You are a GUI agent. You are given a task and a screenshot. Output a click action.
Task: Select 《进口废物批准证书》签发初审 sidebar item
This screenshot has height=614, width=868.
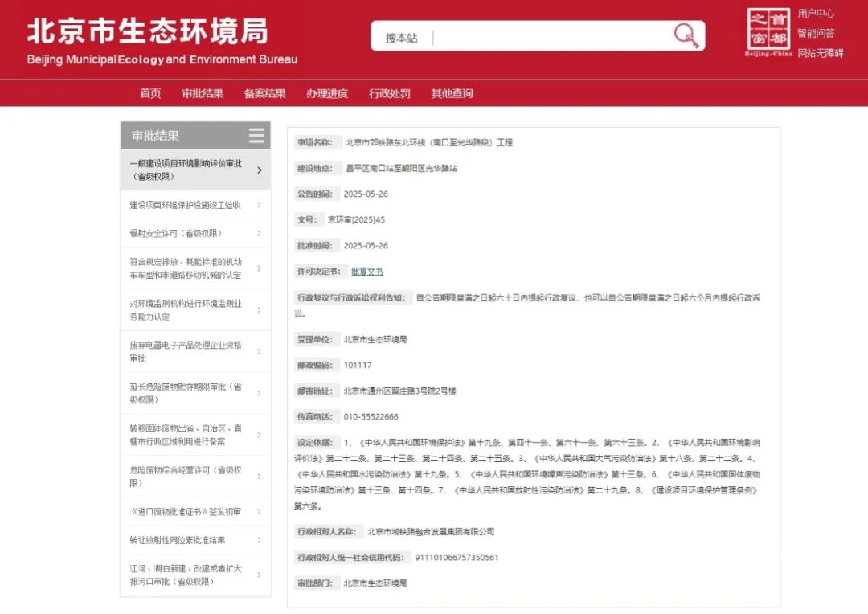click(195, 512)
